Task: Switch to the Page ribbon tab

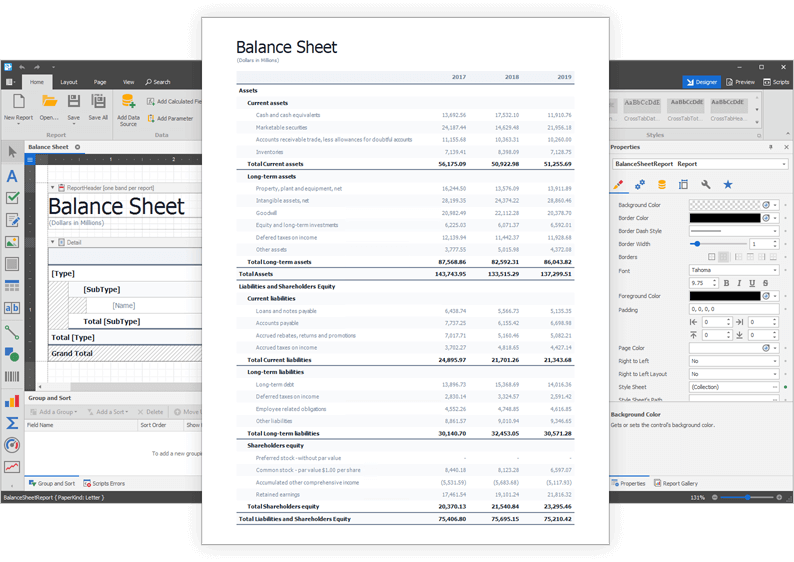Action: coord(100,82)
